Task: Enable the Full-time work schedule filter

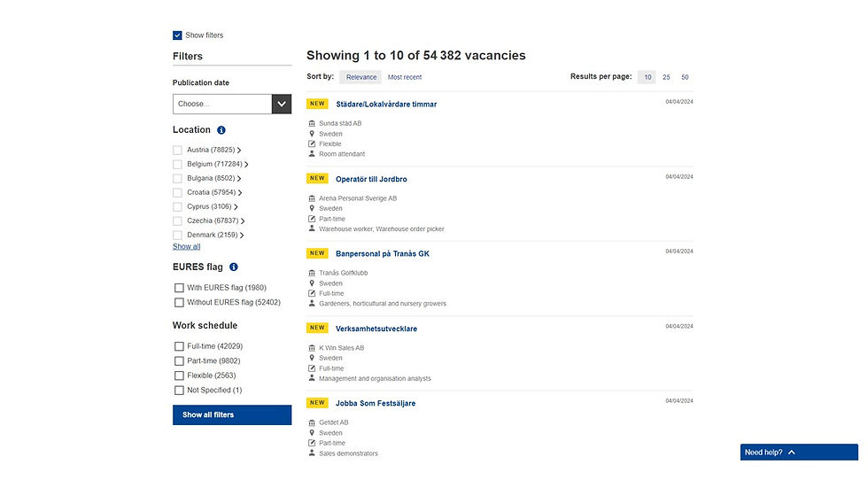Action: click(179, 346)
